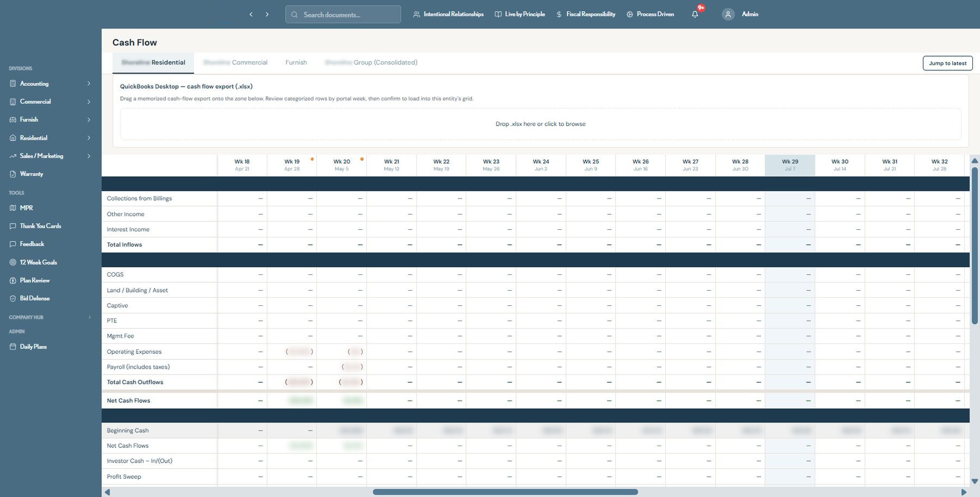Viewport: 980px width, 497px height.
Task: Click the Daily Plans calendar icon
Action: pos(13,347)
